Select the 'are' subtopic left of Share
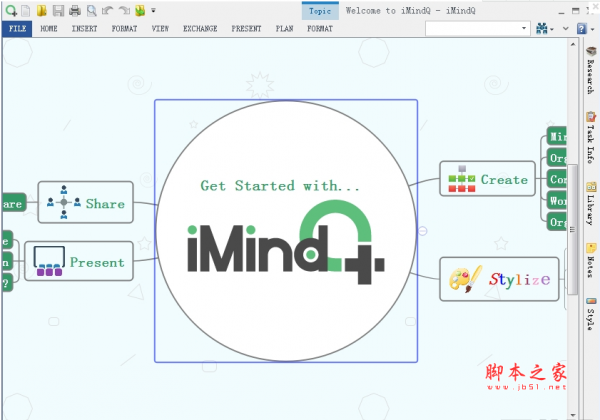The width and height of the screenshot is (600, 420). [14, 203]
